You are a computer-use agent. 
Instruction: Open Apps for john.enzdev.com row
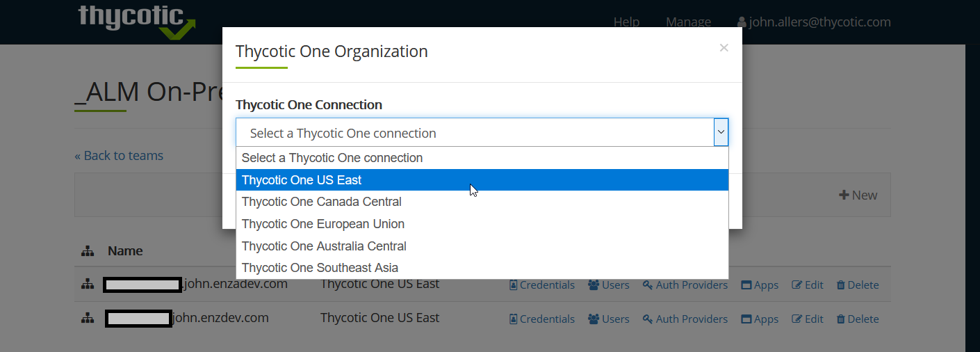pos(760,319)
